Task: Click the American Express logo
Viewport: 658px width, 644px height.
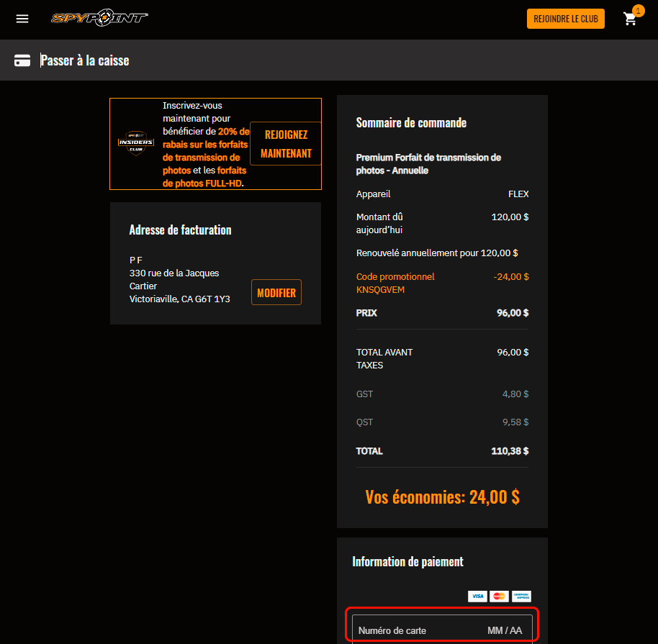Action: coord(521,597)
